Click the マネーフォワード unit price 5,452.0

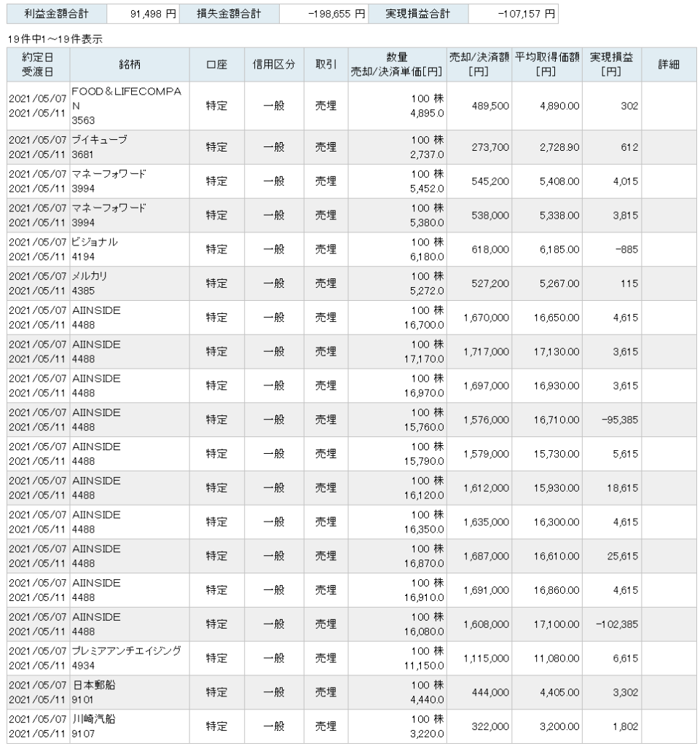427,189
